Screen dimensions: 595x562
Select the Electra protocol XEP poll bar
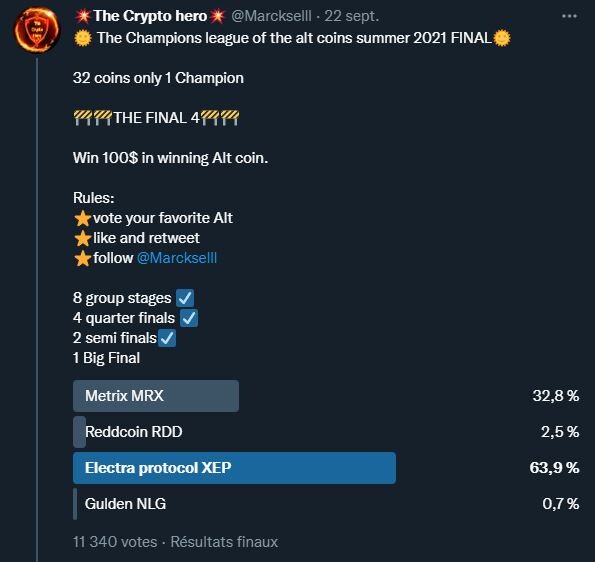[234, 468]
